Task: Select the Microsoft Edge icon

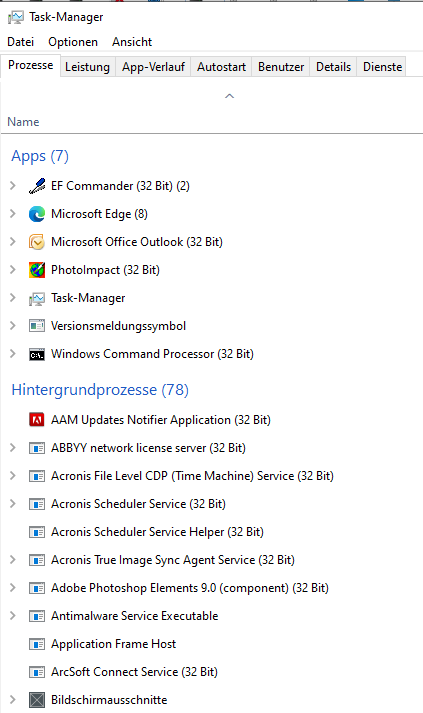Action: pos(37,214)
